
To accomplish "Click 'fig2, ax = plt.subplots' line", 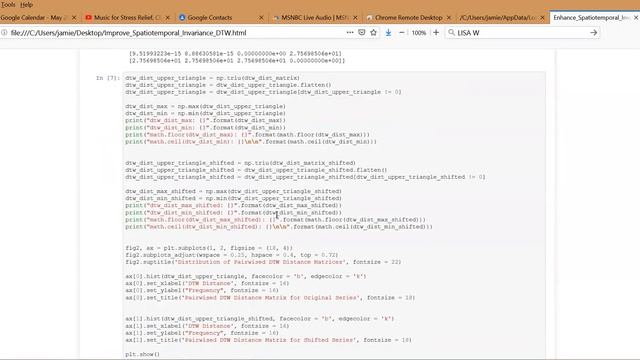I will tap(209, 248).
